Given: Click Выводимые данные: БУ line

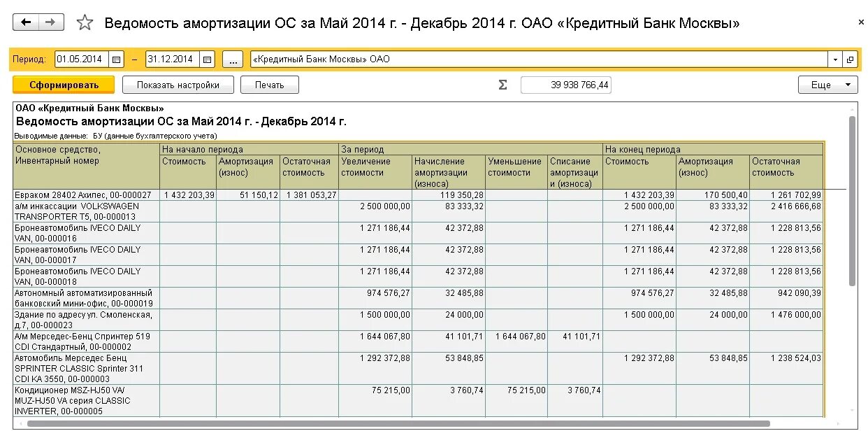Looking at the screenshot, I should (116, 136).
